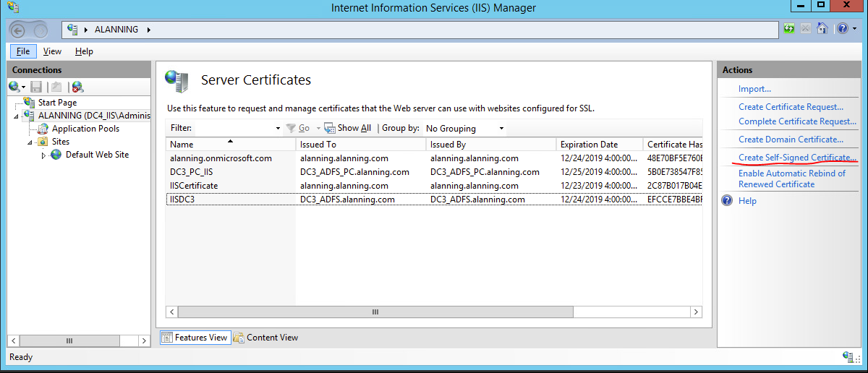Collapse the Sites tree node
Image resolution: width=868 pixels, height=373 pixels.
[x=30, y=142]
